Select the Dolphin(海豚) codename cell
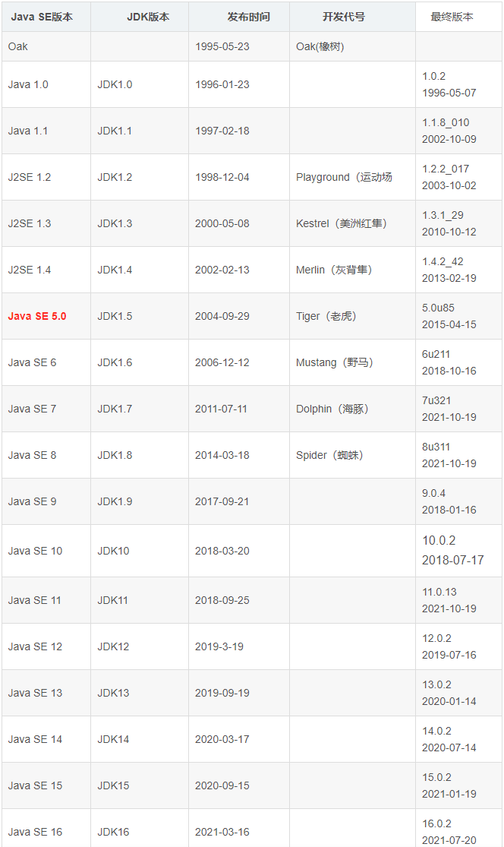The width and height of the screenshot is (504, 847). click(332, 409)
